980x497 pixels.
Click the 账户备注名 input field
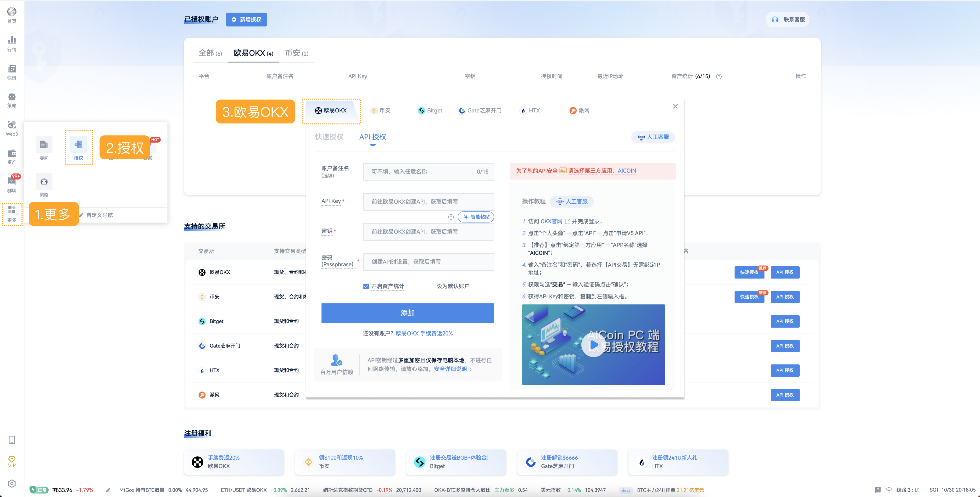click(x=428, y=172)
